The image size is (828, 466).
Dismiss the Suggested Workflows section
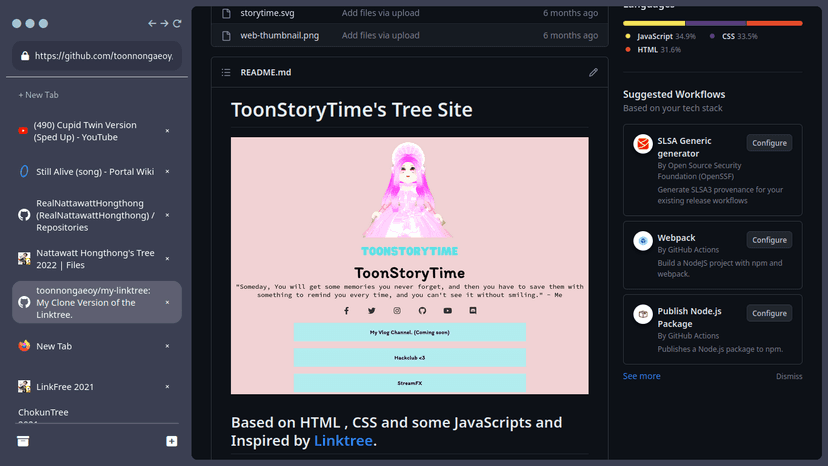coord(788,376)
